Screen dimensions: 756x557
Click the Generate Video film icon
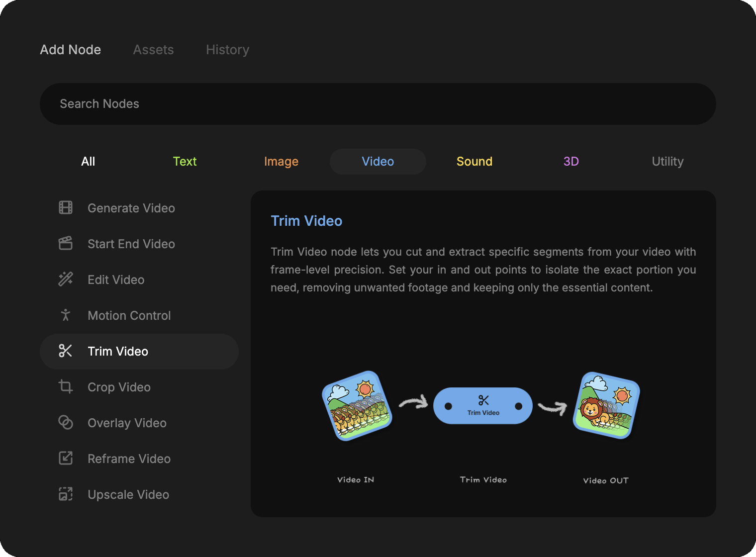(x=66, y=208)
